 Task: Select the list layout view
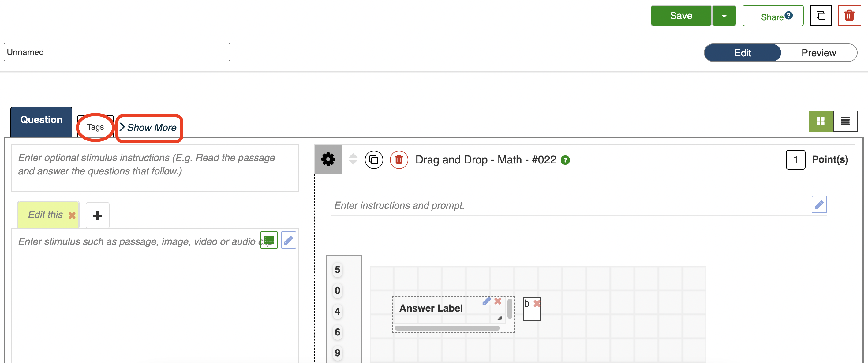coord(845,121)
